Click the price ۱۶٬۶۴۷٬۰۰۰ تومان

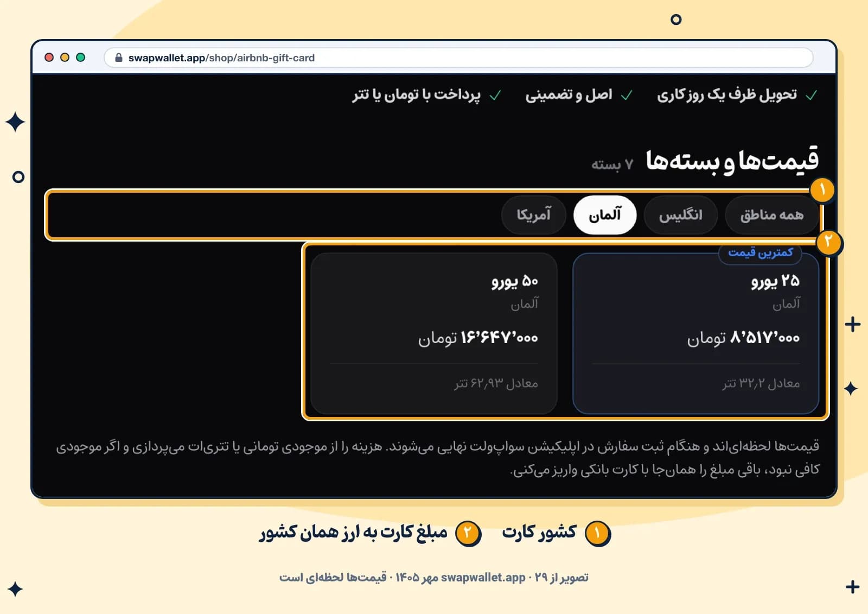point(478,338)
